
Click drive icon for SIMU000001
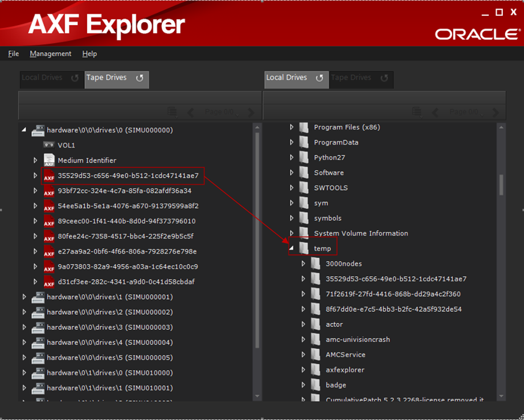(38, 297)
